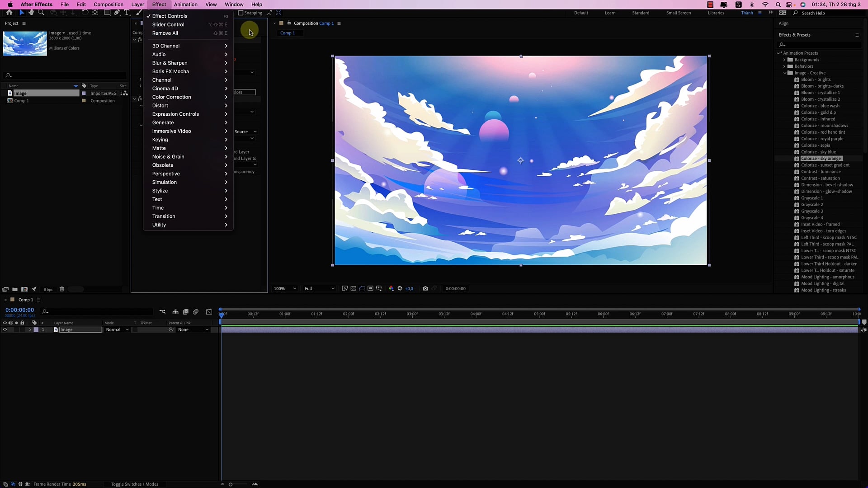This screenshot has width=868, height=488.
Task: Select the Pen tool
Action: coord(117,13)
